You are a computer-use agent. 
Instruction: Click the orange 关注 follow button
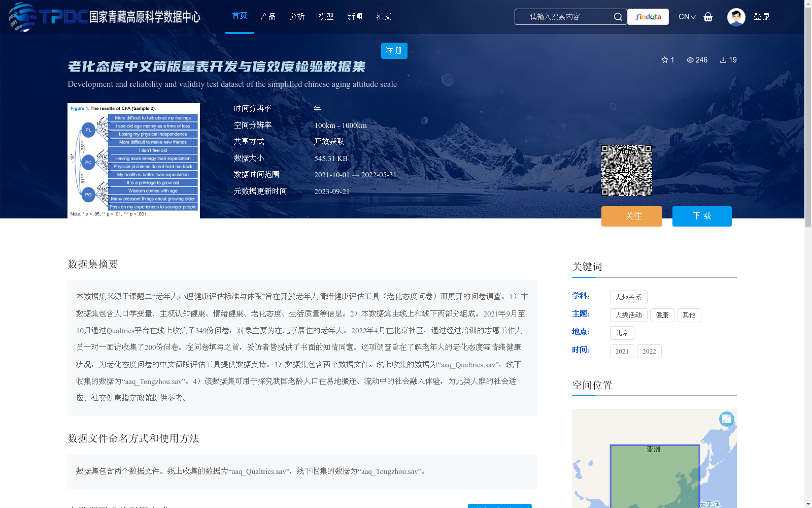coord(632,216)
